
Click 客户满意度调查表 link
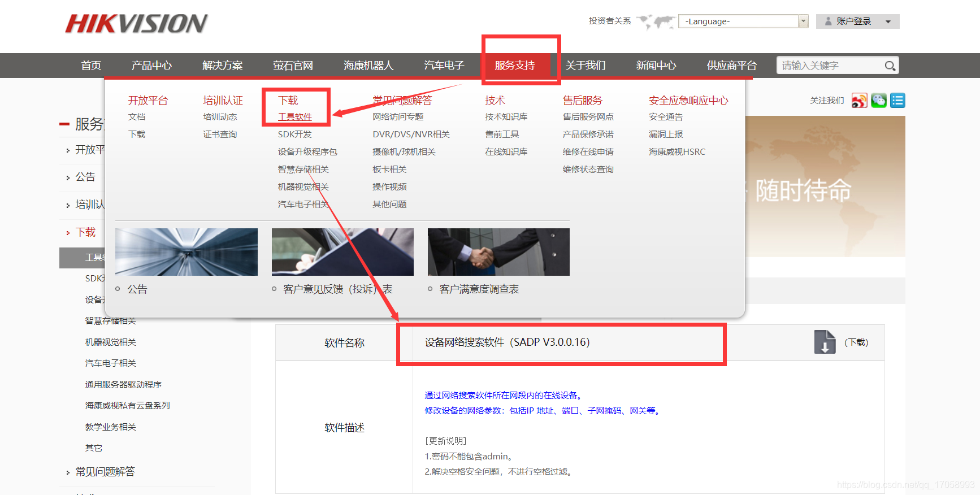coord(479,289)
